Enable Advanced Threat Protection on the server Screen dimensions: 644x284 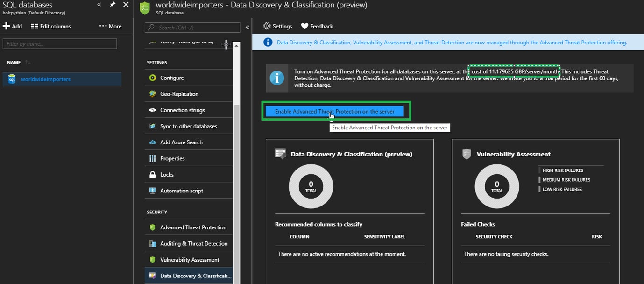(x=334, y=112)
